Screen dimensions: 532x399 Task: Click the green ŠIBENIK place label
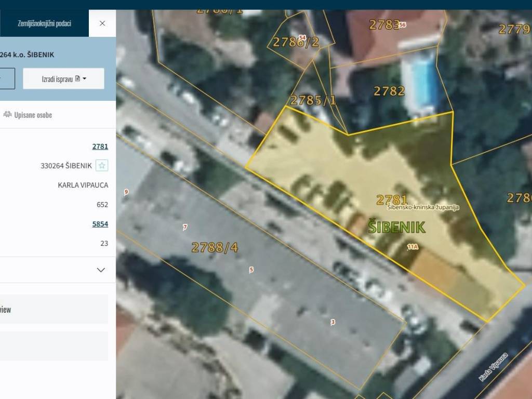pyautogui.click(x=396, y=227)
